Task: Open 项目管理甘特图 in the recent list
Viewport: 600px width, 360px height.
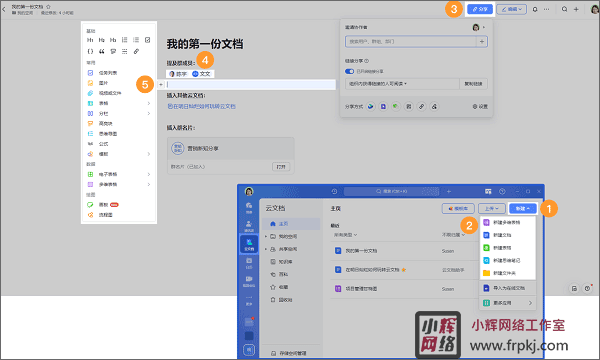Action: tap(361, 289)
